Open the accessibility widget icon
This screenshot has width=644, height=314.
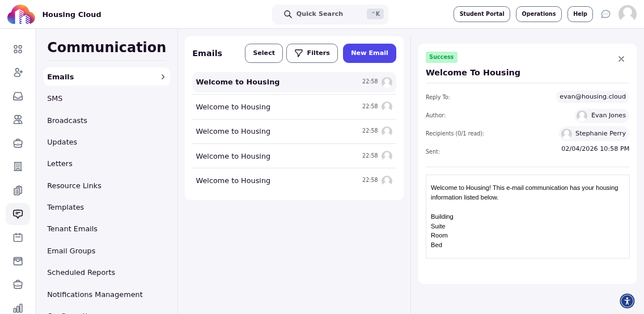click(x=627, y=301)
